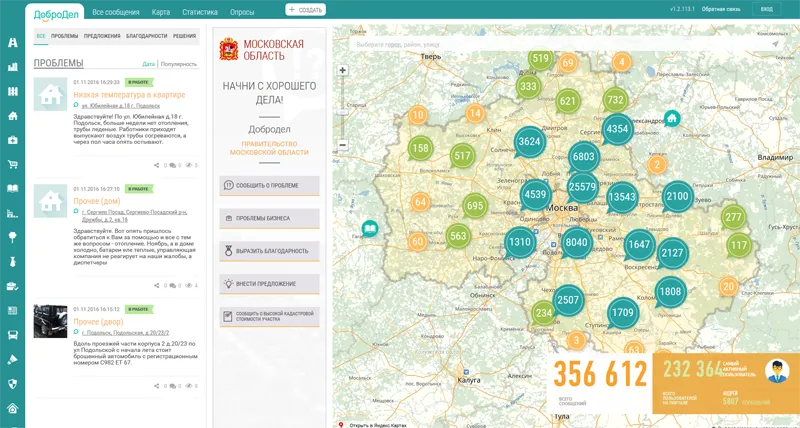Screen dimensions: 800x428
Task: Select the briefcase with checkmark icon
Action: (x=12, y=287)
